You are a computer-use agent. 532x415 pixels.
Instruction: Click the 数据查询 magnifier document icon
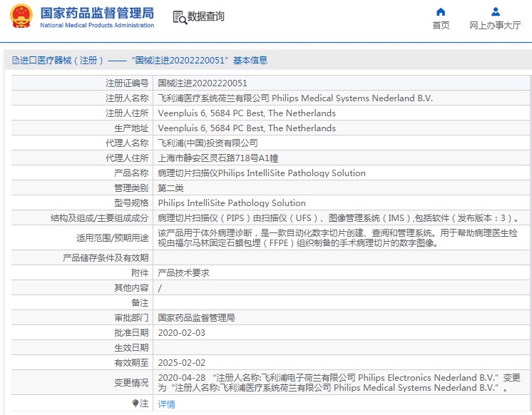180,17
